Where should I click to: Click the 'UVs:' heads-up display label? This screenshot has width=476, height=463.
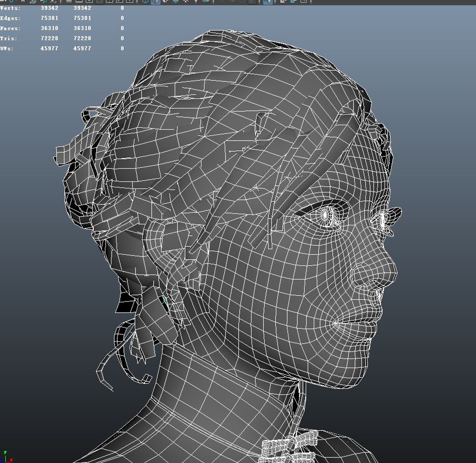pyautogui.click(x=7, y=48)
